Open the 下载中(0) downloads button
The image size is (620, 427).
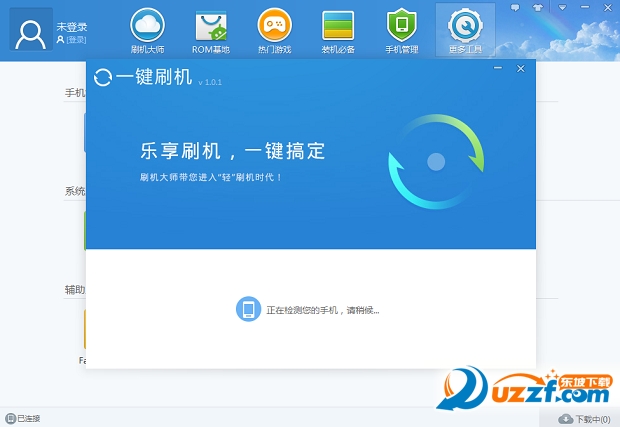tap(584, 419)
